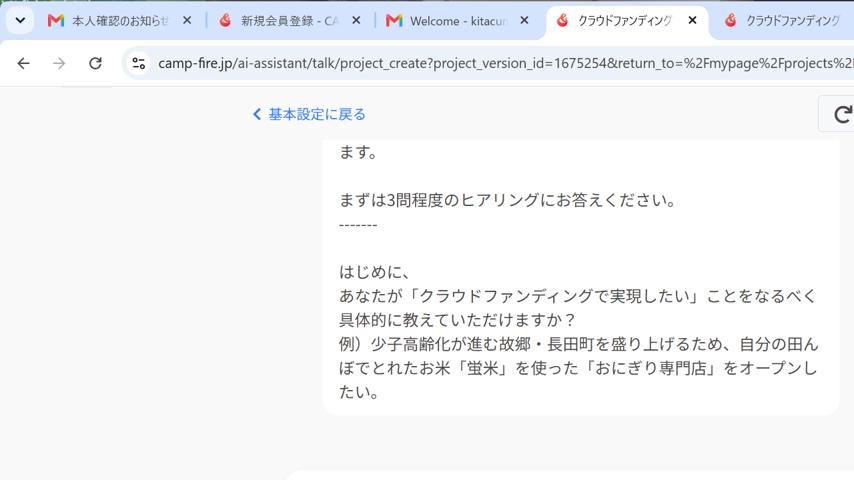
Task: Click the flame icon on active tab
Action: [562, 21]
